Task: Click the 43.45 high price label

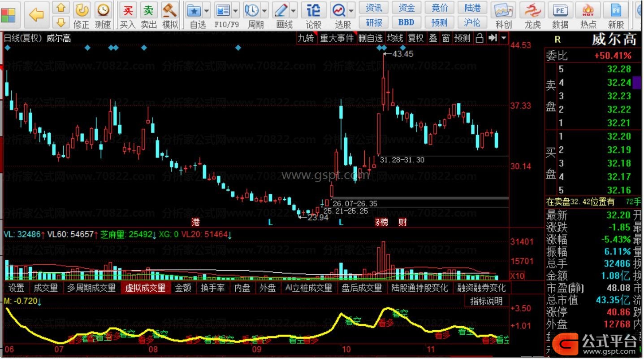Action: [402, 54]
